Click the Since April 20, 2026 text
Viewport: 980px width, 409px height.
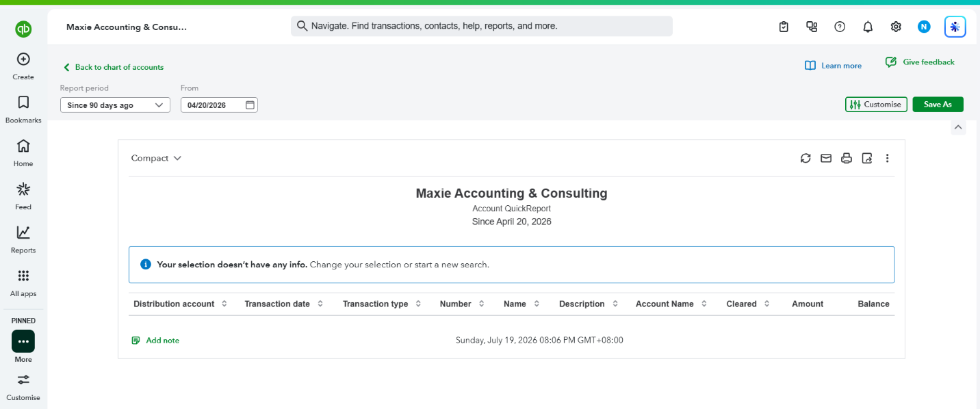tap(511, 222)
